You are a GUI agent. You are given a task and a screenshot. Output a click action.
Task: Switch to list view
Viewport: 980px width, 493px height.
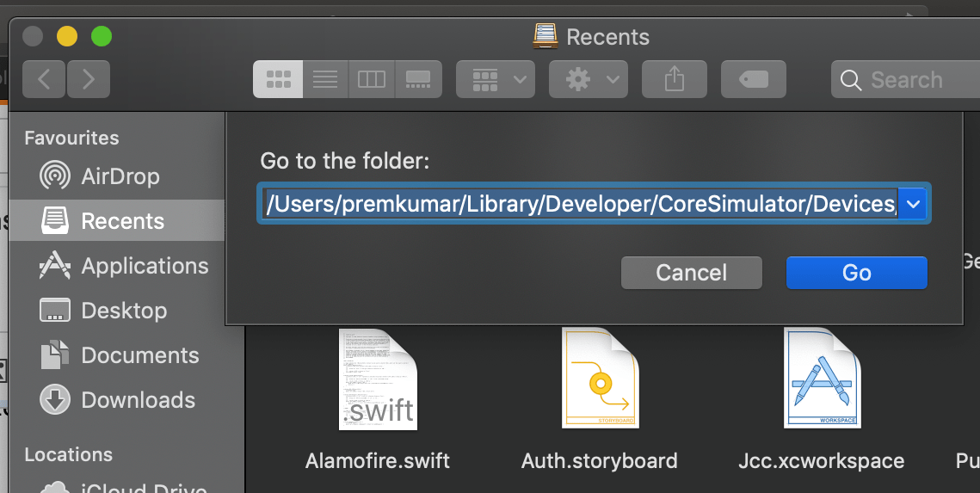pyautogui.click(x=325, y=79)
